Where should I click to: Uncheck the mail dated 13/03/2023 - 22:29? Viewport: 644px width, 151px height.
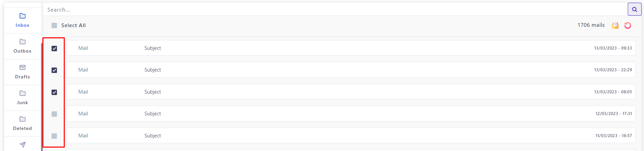coord(54,70)
